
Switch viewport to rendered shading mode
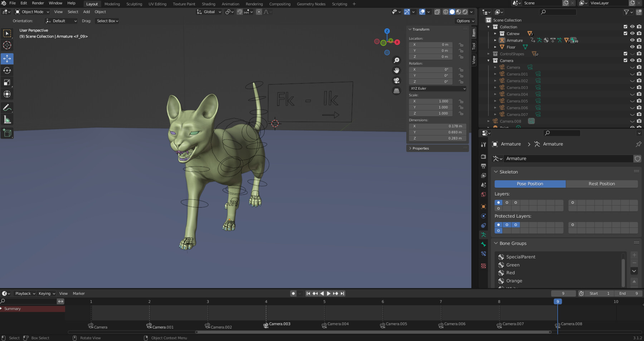coord(465,12)
